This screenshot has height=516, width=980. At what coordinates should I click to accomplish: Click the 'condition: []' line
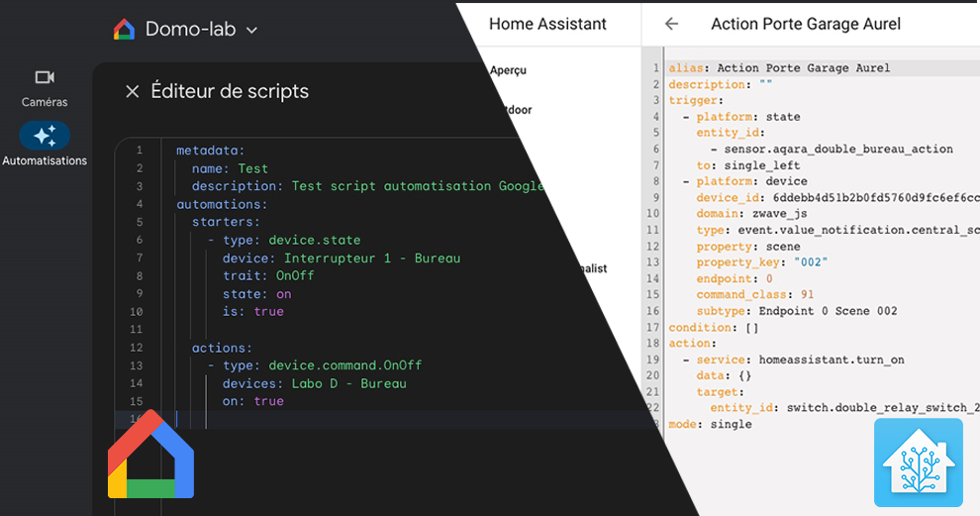tap(714, 327)
